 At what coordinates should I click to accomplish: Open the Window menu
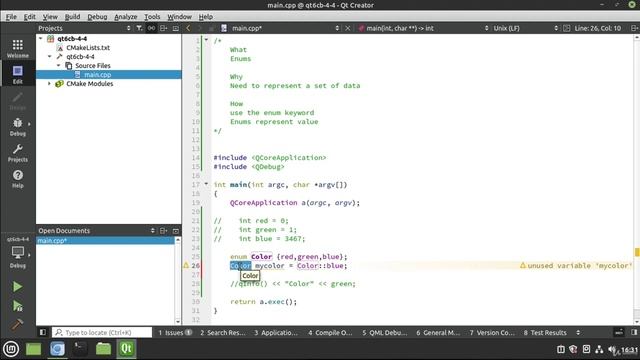pos(179,17)
